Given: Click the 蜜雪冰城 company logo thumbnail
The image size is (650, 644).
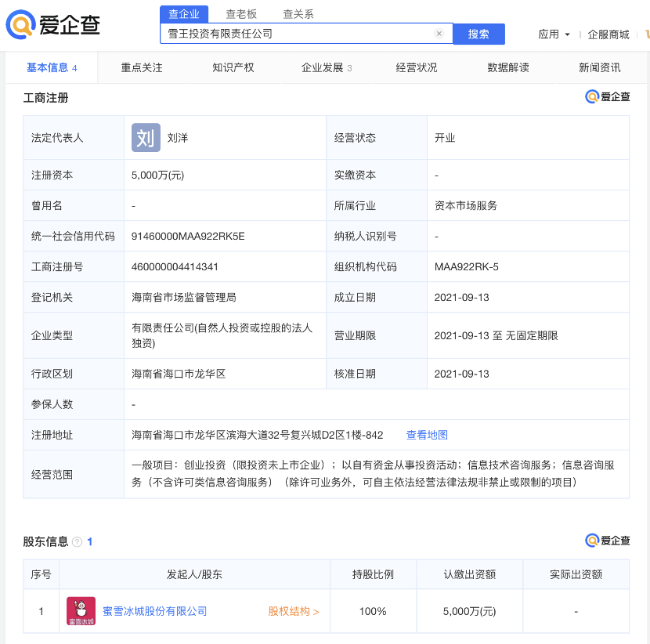Looking at the screenshot, I should tap(81, 610).
